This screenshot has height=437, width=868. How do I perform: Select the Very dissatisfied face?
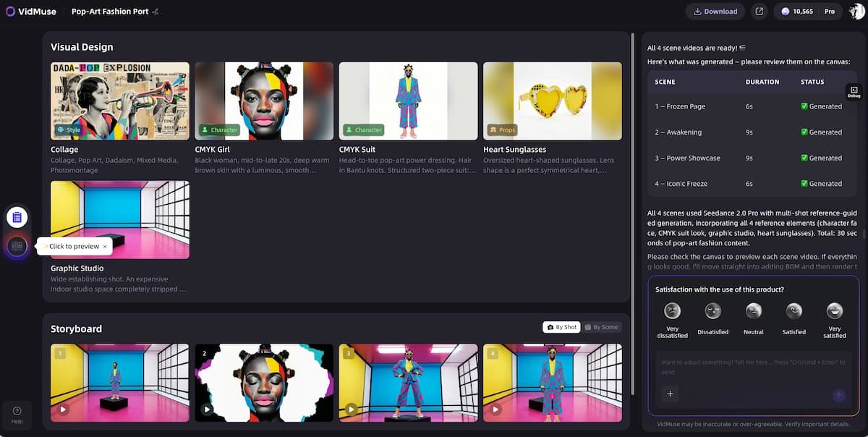[673, 311]
